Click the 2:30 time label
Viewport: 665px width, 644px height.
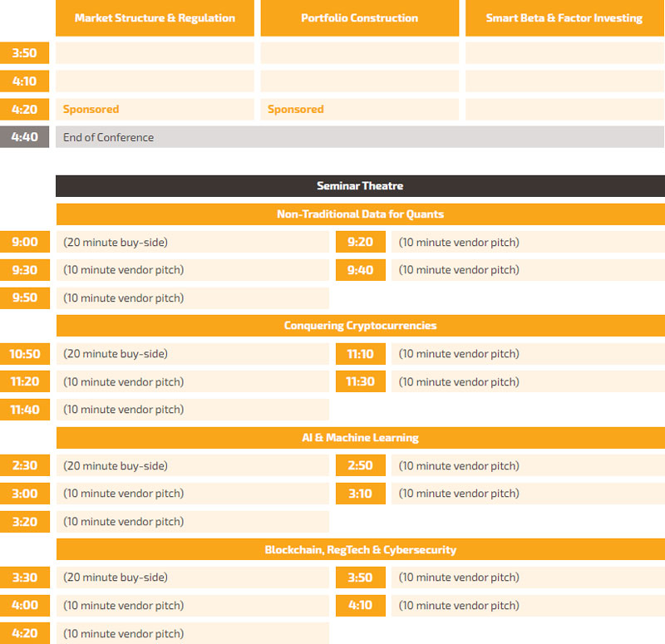(25, 465)
